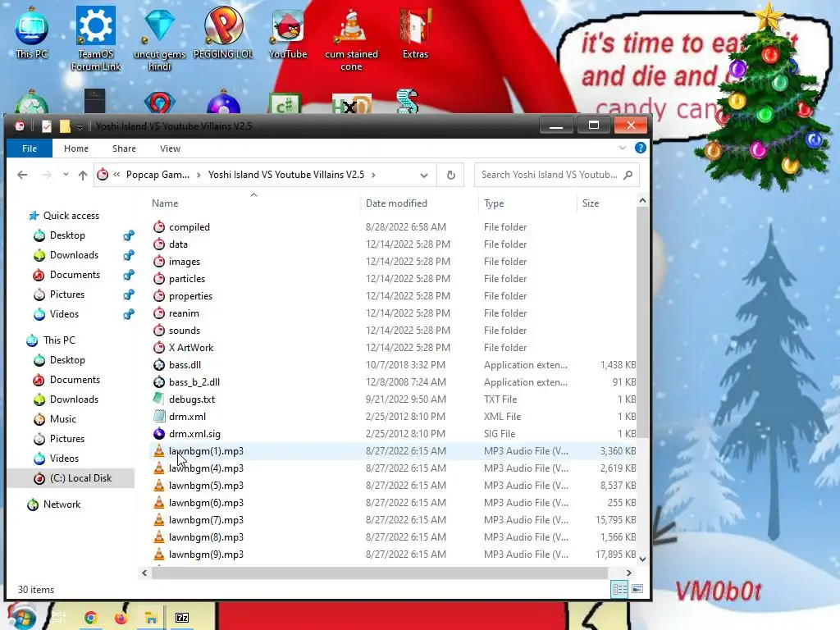Image resolution: width=840 pixels, height=630 pixels.
Task: Sort by Date modified column header
Action: click(396, 203)
